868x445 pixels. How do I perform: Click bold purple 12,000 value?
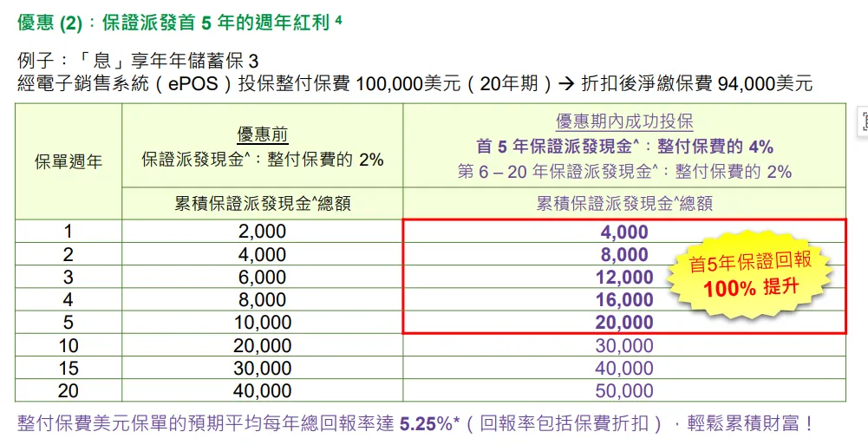pos(624,278)
